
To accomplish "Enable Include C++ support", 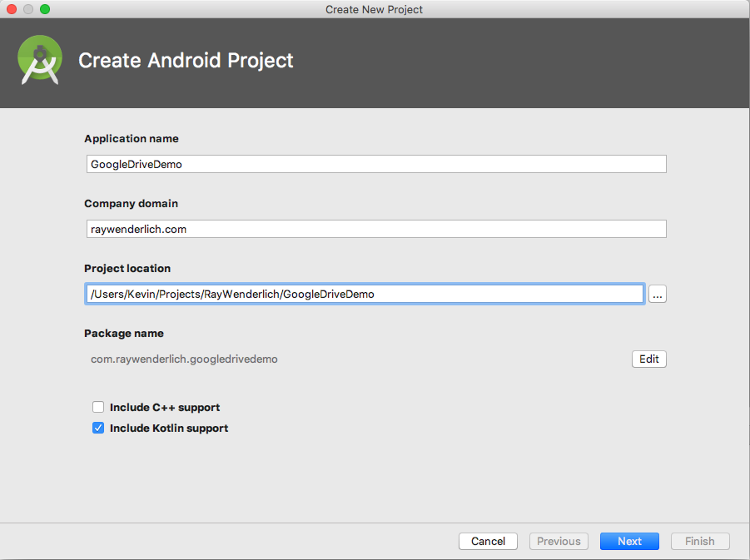I will click(x=98, y=407).
